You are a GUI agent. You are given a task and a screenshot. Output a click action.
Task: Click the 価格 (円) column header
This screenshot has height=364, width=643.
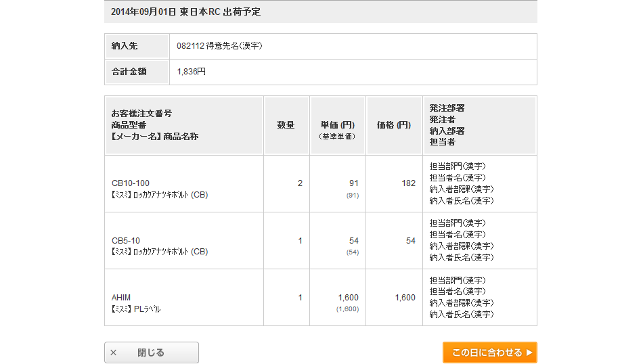[x=394, y=125]
